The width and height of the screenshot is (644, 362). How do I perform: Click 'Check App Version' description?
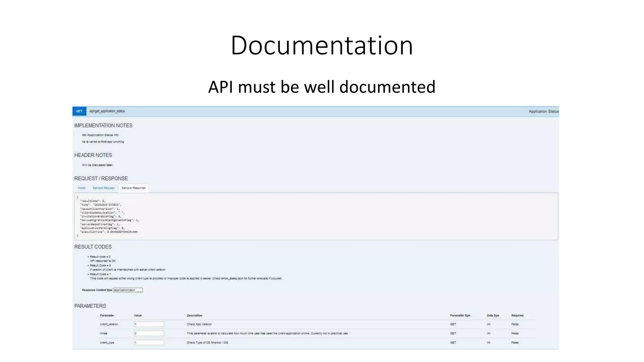[x=199, y=324]
